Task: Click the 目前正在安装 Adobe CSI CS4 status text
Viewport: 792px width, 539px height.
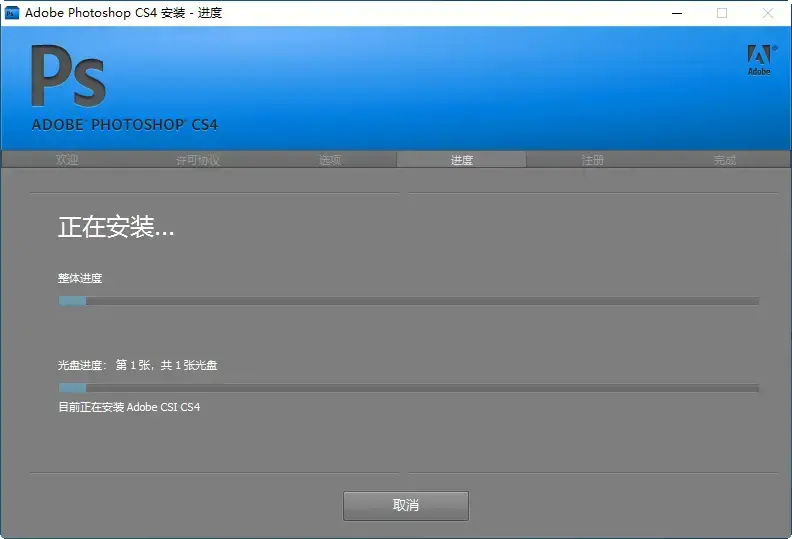Action: pos(129,407)
